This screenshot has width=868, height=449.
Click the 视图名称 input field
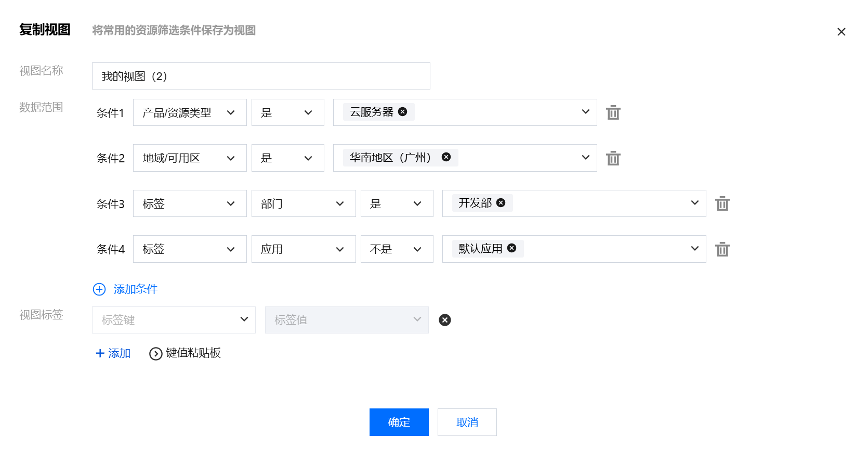[x=261, y=76]
